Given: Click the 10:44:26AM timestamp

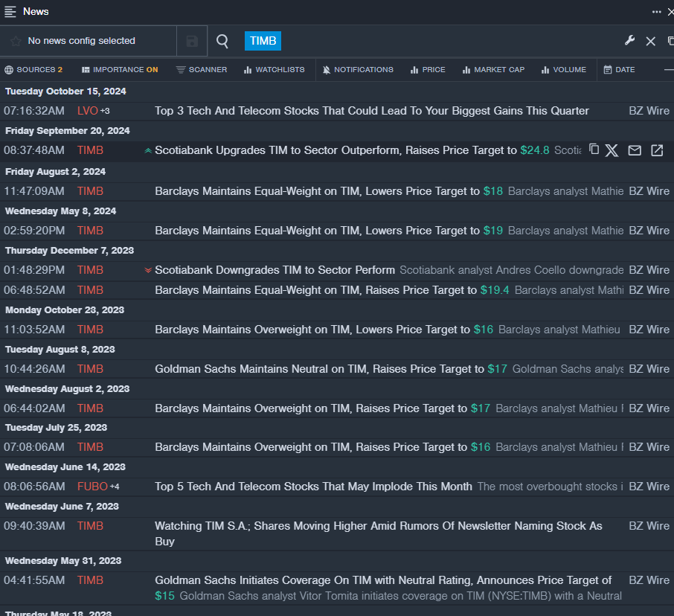Looking at the screenshot, I should 34,369.
